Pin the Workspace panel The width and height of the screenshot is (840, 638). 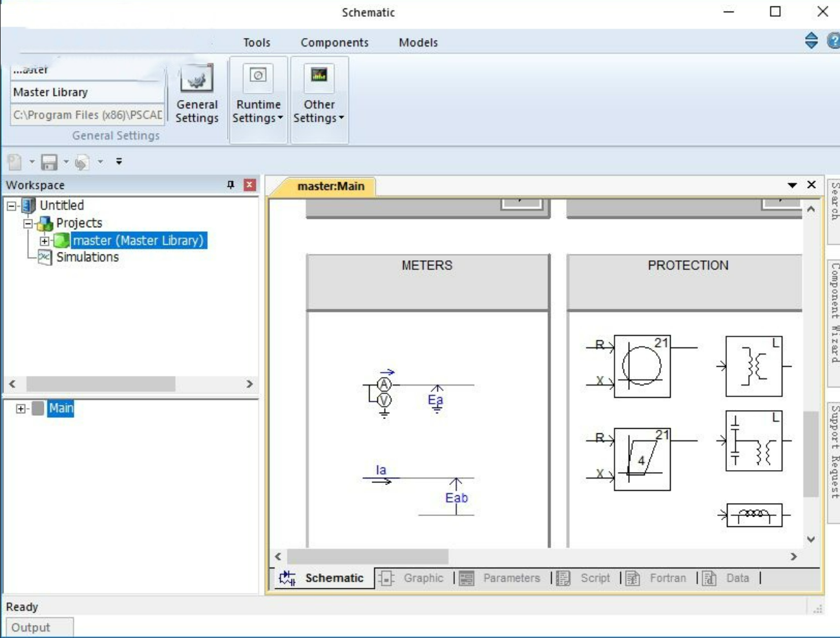click(x=231, y=185)
